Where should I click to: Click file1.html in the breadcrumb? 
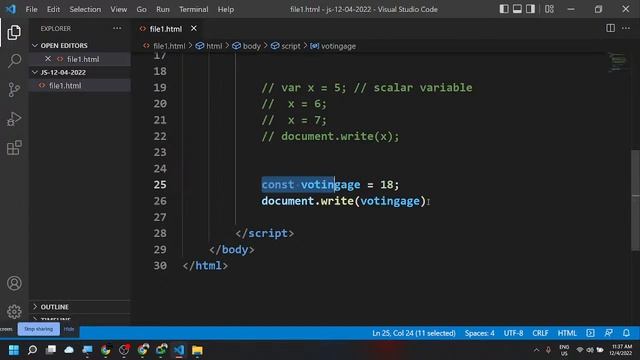(x=169, y=46)
